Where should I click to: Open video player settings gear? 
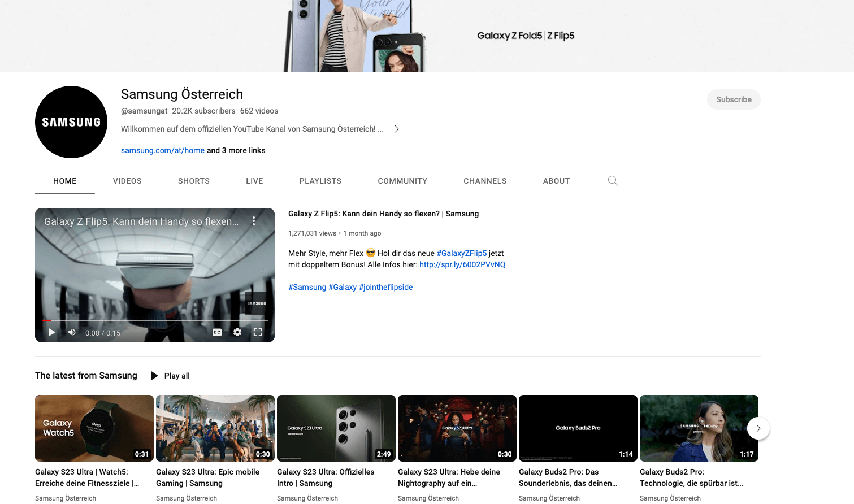[237, 332]
